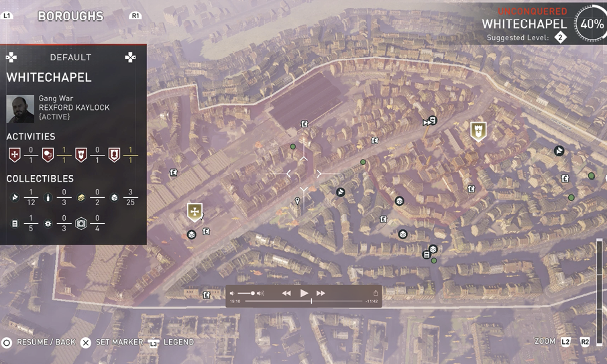The height and width of the screenshot is (364, 607).
Task: Click the hexagonal royal correspondence icon beside 0/4
Action: tap(81, 224)
